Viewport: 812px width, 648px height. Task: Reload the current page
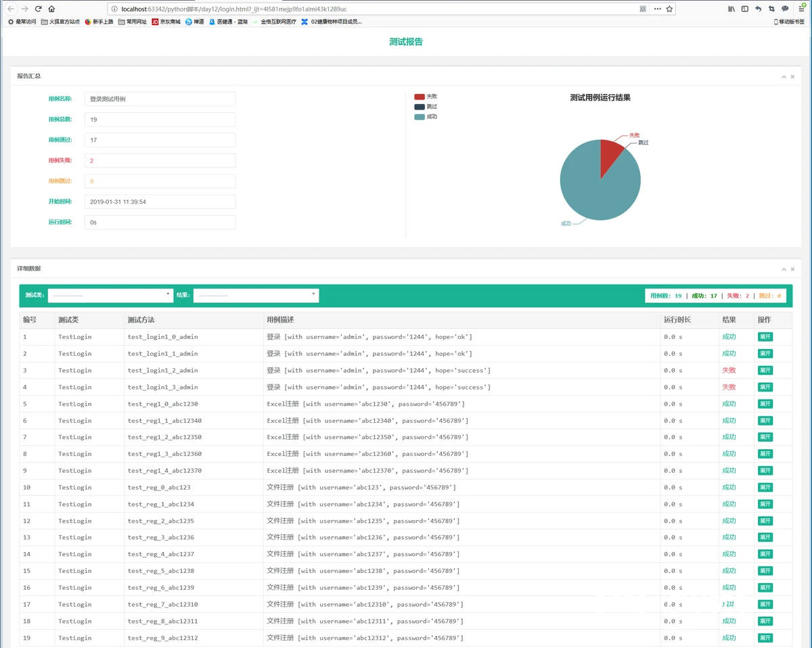tap(38, 9)
